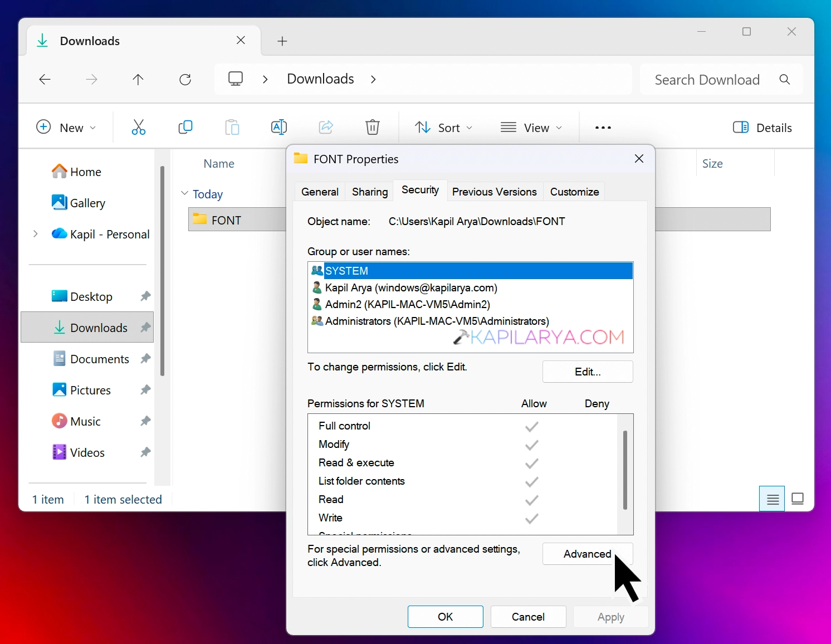The height and width of the screenshot is (644, 831).
Task: Click Cancel in FONT Properties
Action: [529, 617]
